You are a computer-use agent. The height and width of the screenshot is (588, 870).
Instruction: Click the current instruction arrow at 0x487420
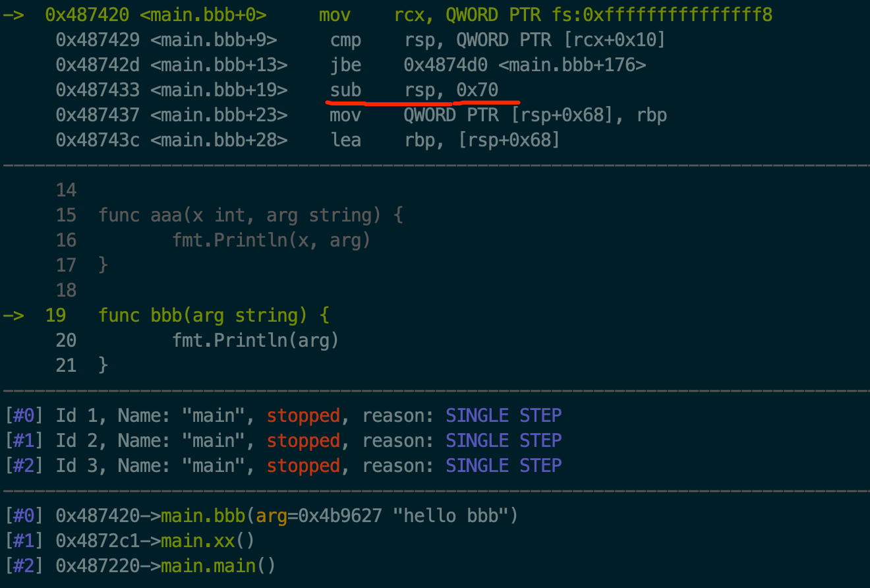pyautogui.click(x=13, y=15)
